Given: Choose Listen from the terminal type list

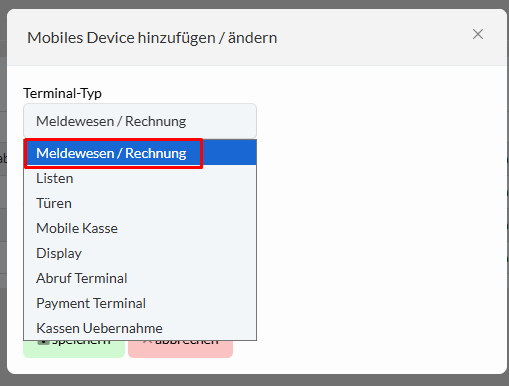Looking at the screenshot, I should click(140, 178).
